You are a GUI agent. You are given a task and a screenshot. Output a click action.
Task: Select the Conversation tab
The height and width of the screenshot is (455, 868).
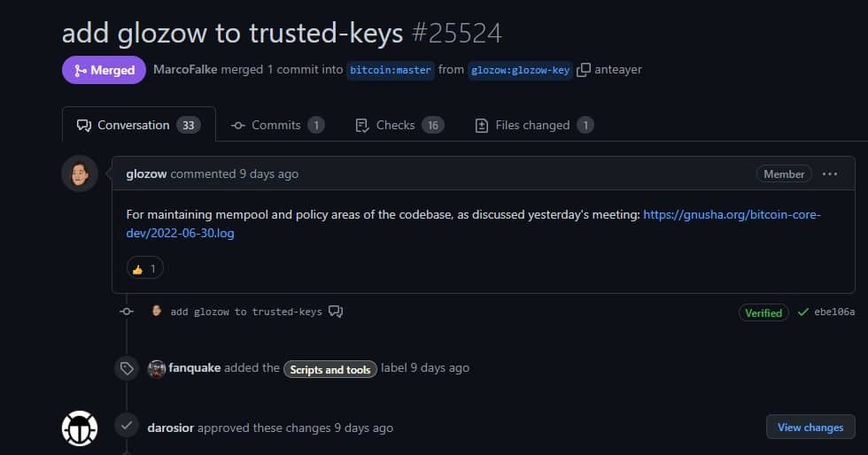[138, 125]
